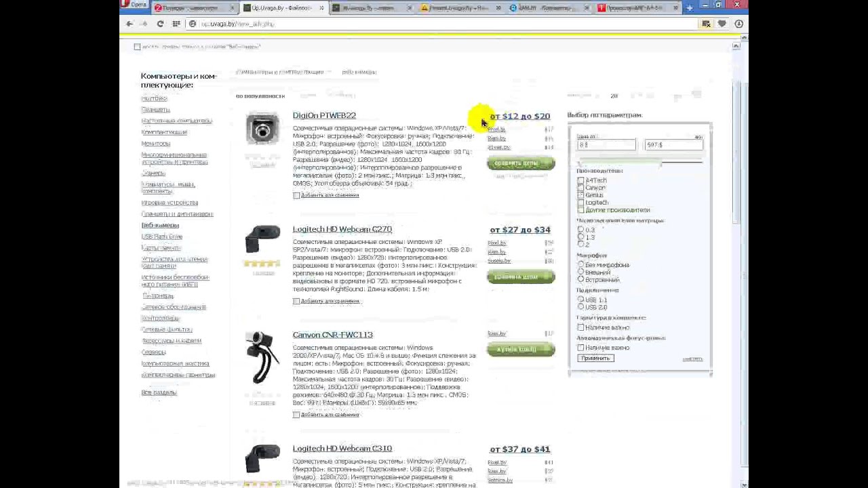
Task: Click the maximum price input field
Action: click(x=673, y=144)
